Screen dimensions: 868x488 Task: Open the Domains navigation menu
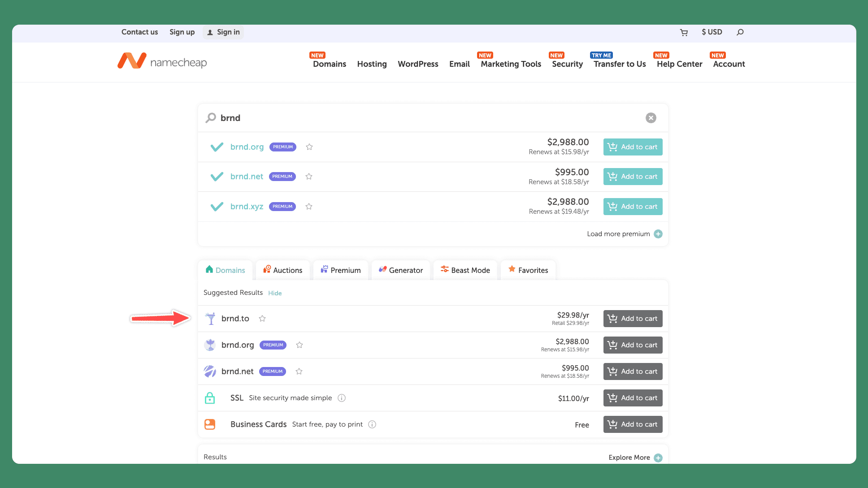coord(330,64)
